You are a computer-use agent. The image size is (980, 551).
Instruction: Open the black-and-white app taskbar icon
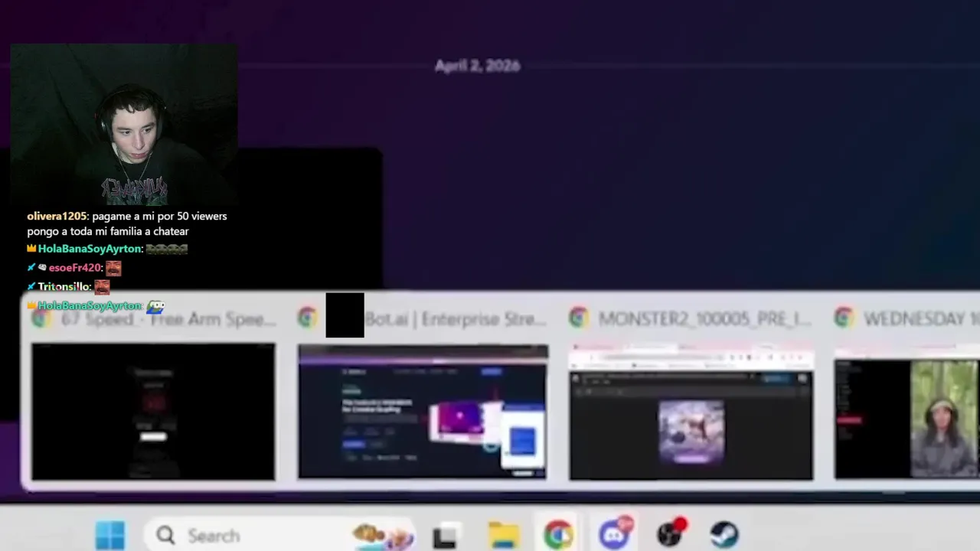pos(445,536)
